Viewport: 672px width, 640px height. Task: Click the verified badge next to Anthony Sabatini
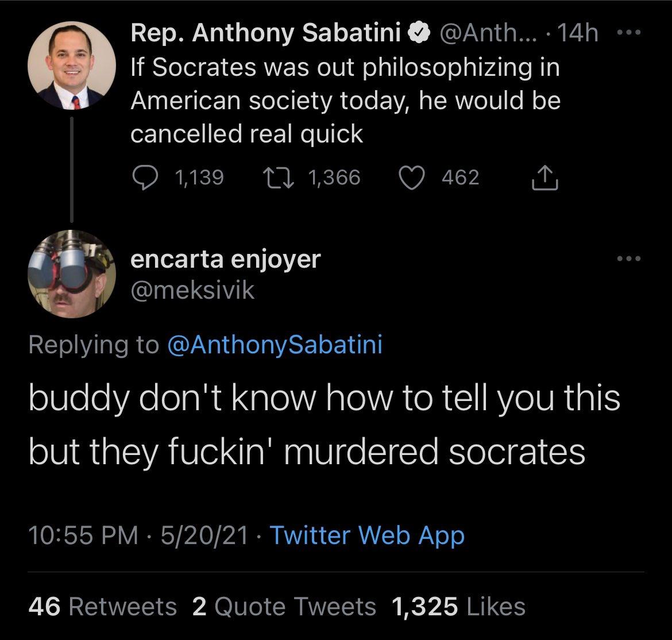418,33
